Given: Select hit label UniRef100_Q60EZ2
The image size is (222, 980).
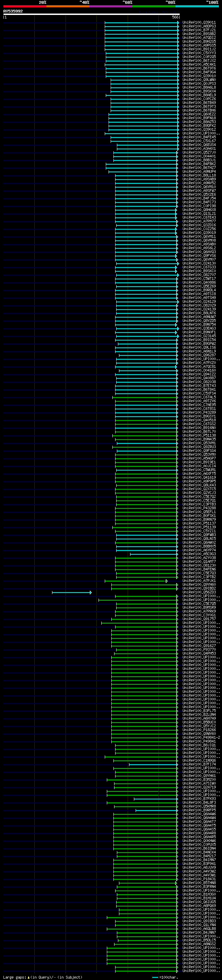Looking at the screenshot, I should pos(199,114).
